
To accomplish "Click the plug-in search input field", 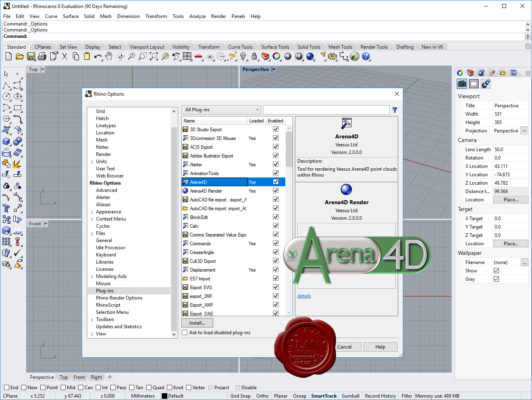I will tap(326, 110).
